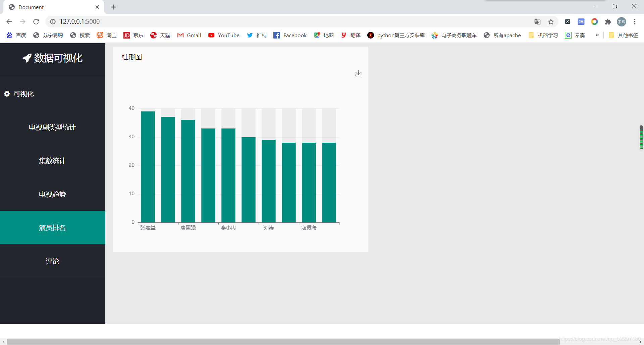Open the Gmail bookmark
Image resolution: width=644 pixels, height=345 pixels.
tap(189, 35)
